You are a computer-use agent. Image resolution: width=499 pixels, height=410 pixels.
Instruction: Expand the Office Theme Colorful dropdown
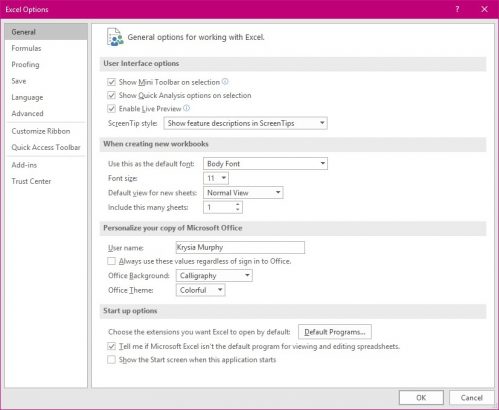200,290
